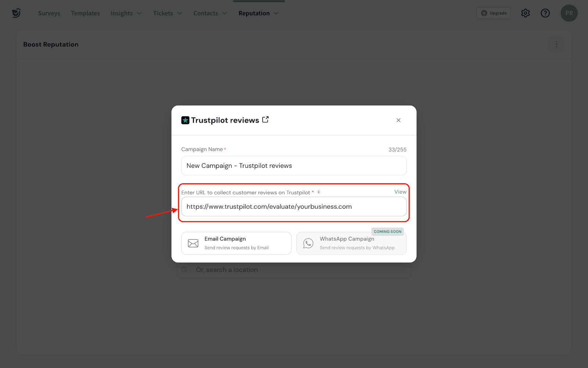
Task: Click the WhatsApp logo icon
Action: tap(308, 243)
